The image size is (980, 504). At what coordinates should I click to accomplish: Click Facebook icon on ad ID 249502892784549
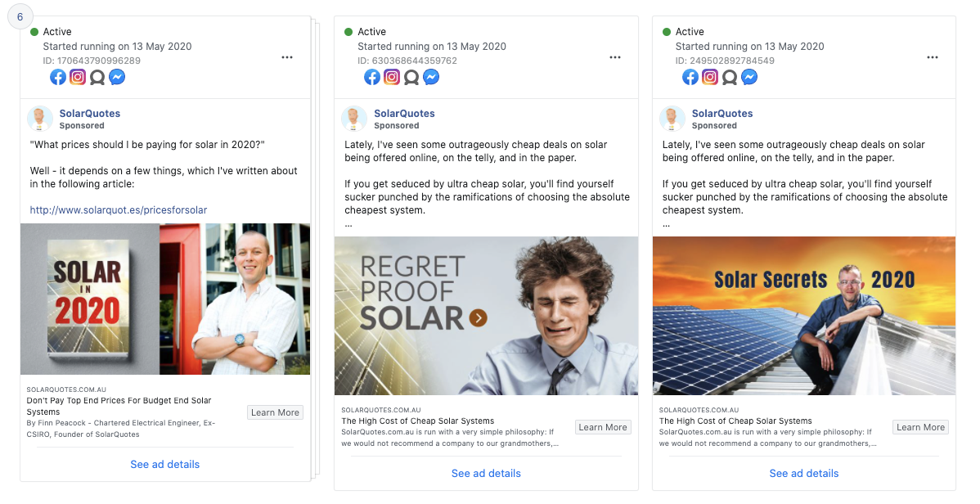click(690, 77)
